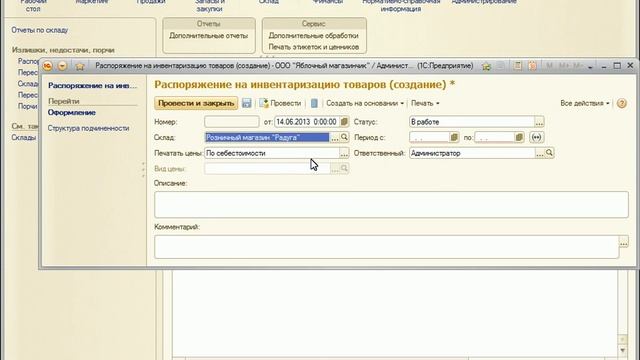This screenshot has height=360, width=640.
Task: Open calendar icon for Период по date
Action: (x=519, y=137)
